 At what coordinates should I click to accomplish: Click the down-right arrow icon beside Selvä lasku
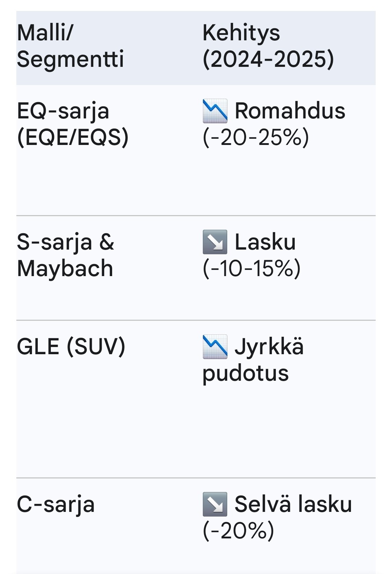pyautogui.click(x=215, y=504)
